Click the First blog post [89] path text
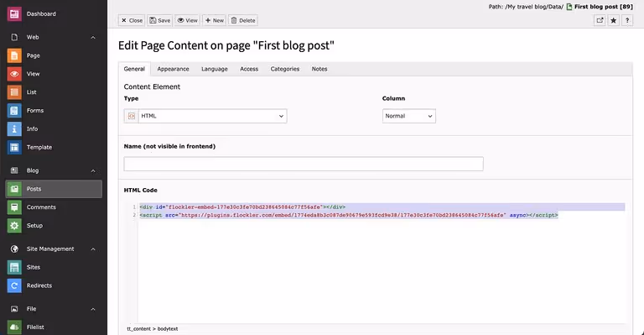Image resolution: width=644 pixels, height=335 pixels. (604, 7)
